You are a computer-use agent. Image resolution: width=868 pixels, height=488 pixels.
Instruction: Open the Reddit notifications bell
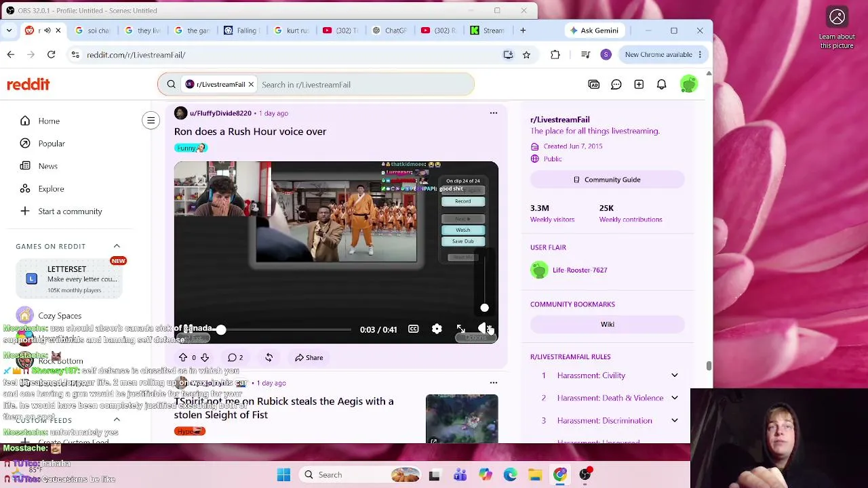661,85
